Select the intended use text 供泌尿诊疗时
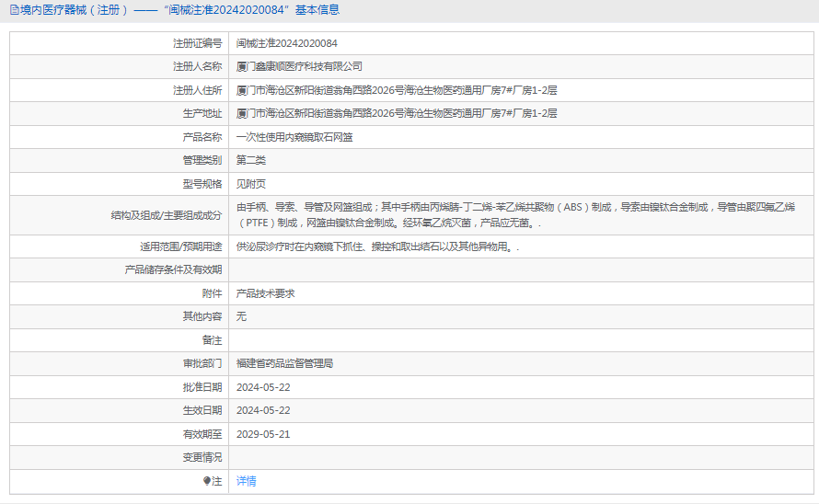 [377, 246]
